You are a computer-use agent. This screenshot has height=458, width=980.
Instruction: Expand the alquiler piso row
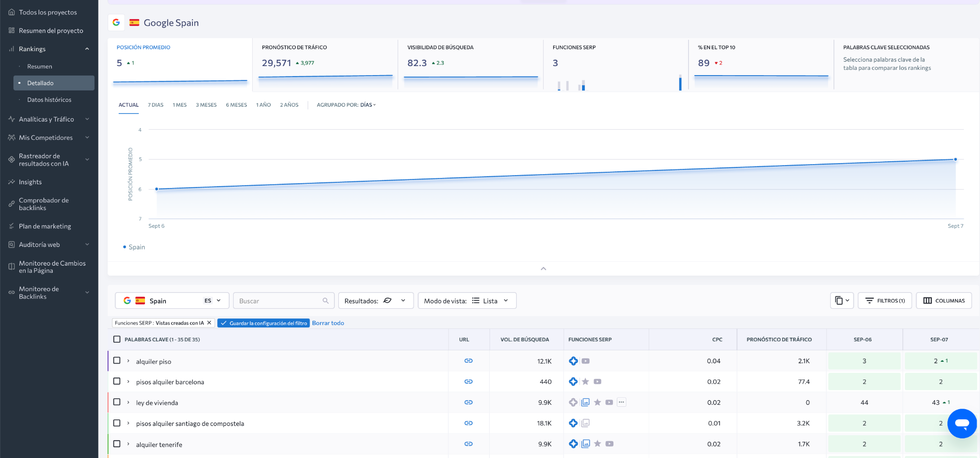click(x=128, y=361)
